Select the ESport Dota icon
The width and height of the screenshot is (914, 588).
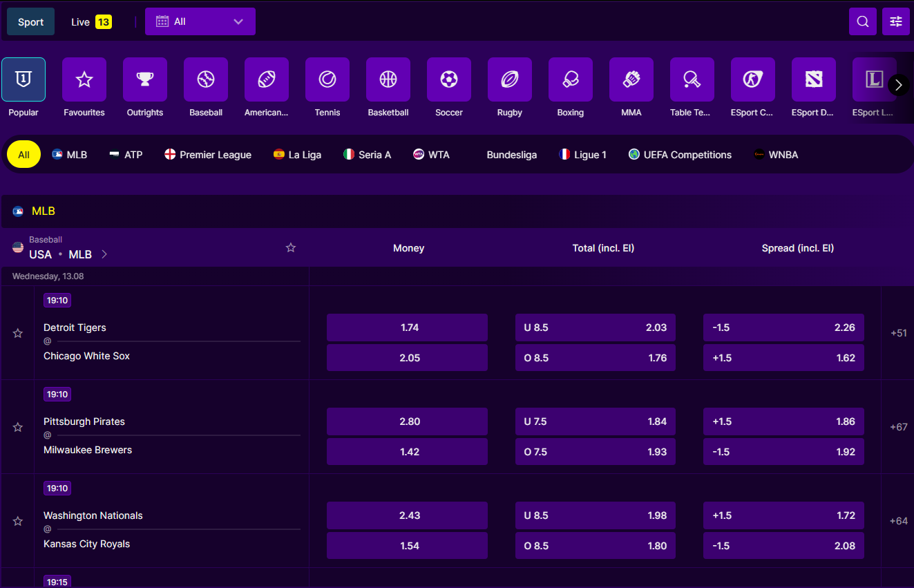point(814,79)
